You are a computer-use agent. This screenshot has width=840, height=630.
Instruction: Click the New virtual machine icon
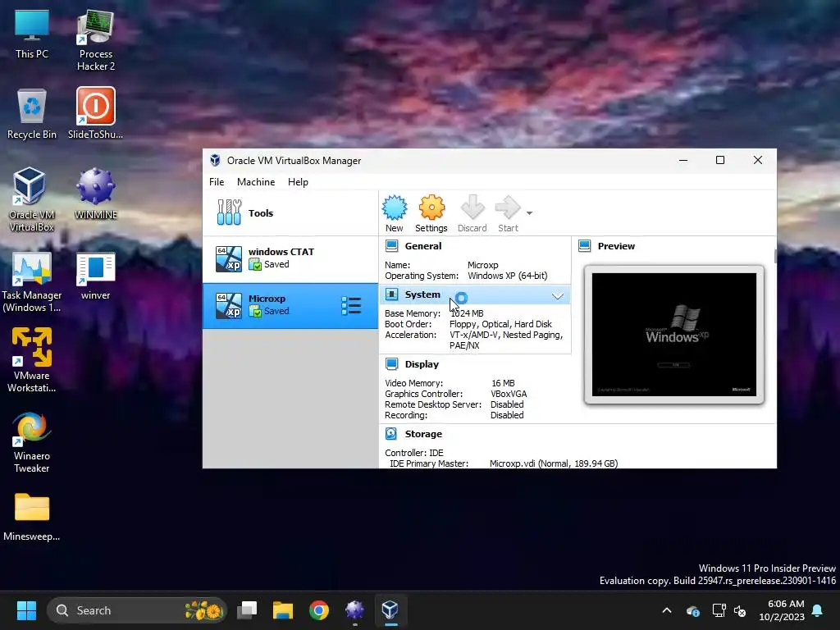pos(395,208)
